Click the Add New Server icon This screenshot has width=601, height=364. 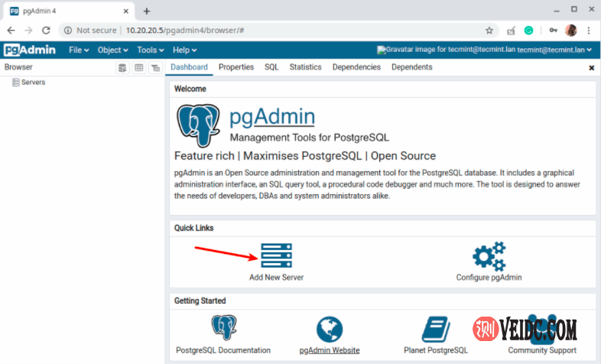pyautogui.click(x=276, y=255)
